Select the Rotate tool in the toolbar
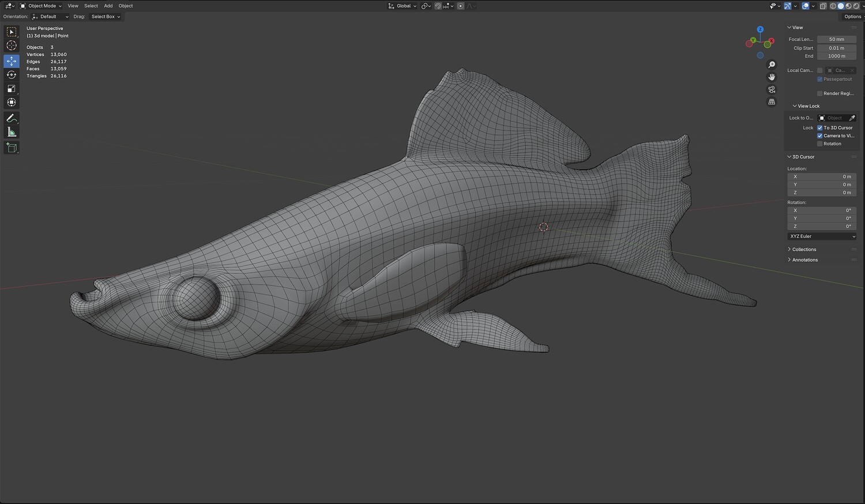Viewport: 865px width, 504px height. pyautogui.click(x=12, y=75)
